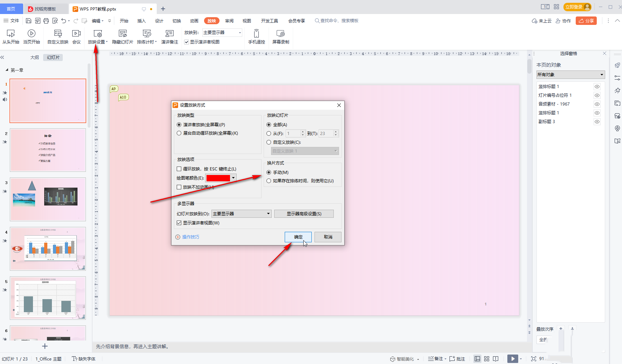The image size is (622, 364).
Task: Switch to 大纲 outline tab
Action: [x=35, y=57]
